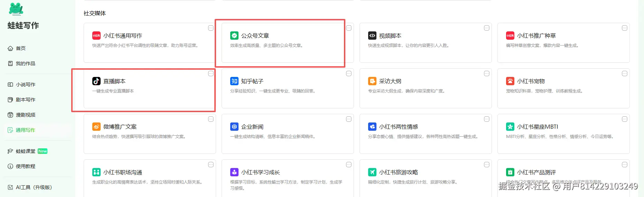Click the 蛙蛙写作 brand title text
This screenshot has height=197, width=644.
[23, 26]
